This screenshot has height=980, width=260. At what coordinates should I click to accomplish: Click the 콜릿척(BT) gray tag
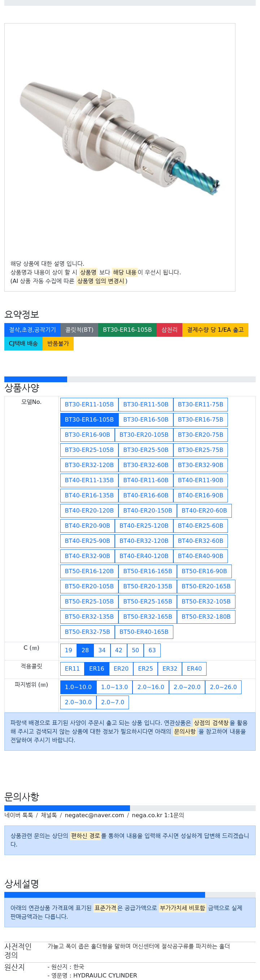coord(79,330)
